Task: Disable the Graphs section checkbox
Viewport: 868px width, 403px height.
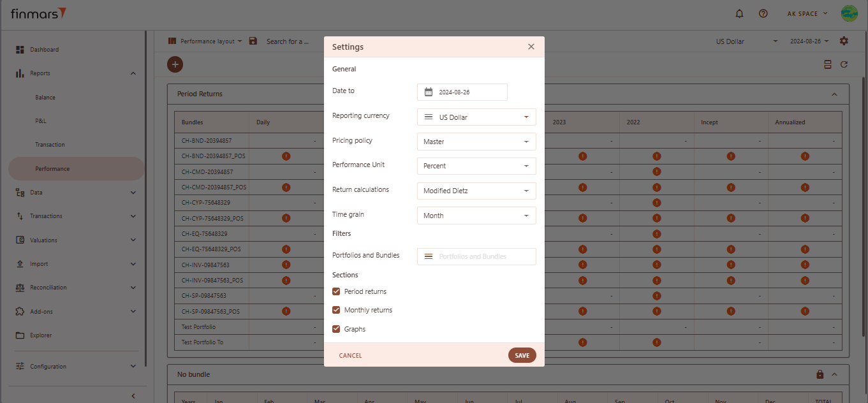Action: pyautogui.click(x=336, y=329)
